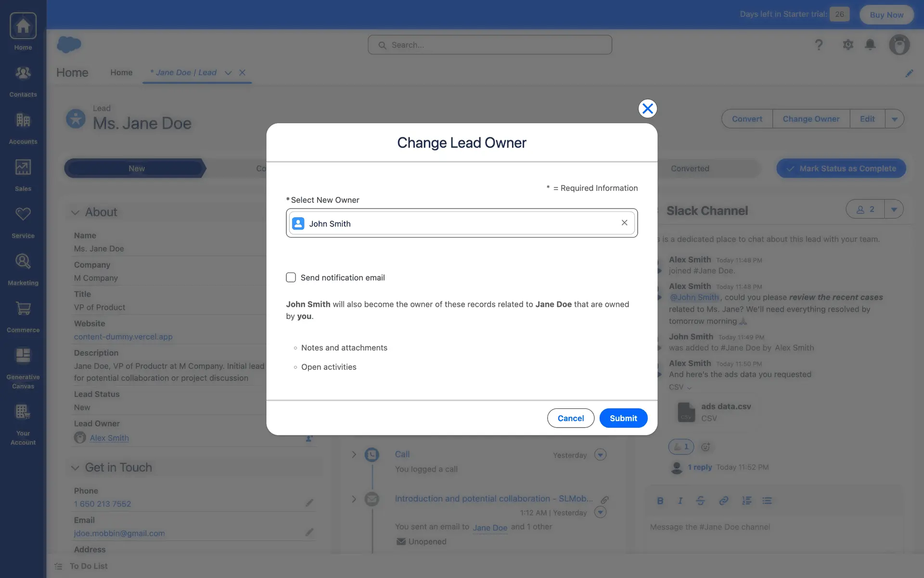Viewport: 924px width, 578px height.
Task: Open Contacts in left sidebar
Action: tap(23, 80)
